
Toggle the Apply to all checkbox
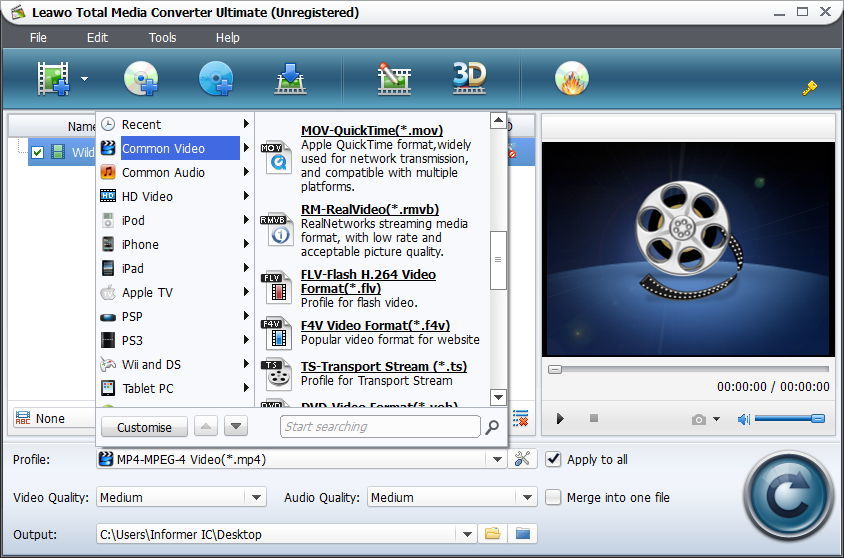553,459
